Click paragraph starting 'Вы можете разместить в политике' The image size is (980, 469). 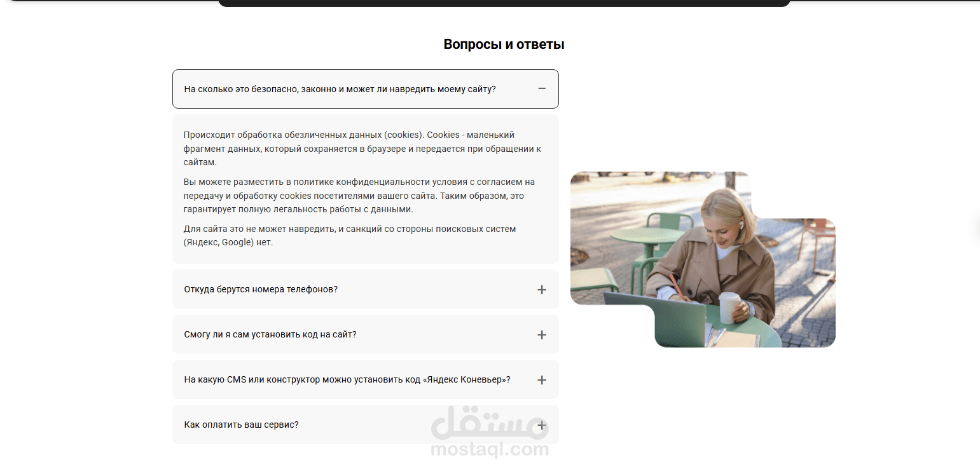359,196
